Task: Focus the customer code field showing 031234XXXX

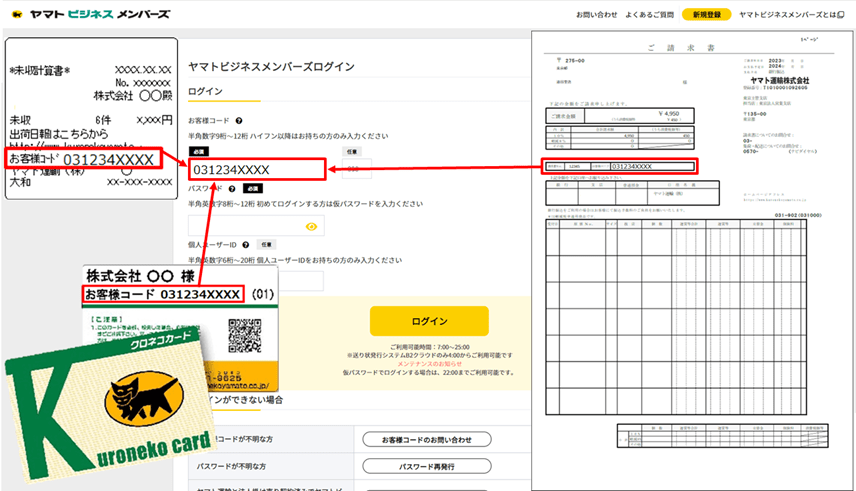Action: tap(257, 169)
